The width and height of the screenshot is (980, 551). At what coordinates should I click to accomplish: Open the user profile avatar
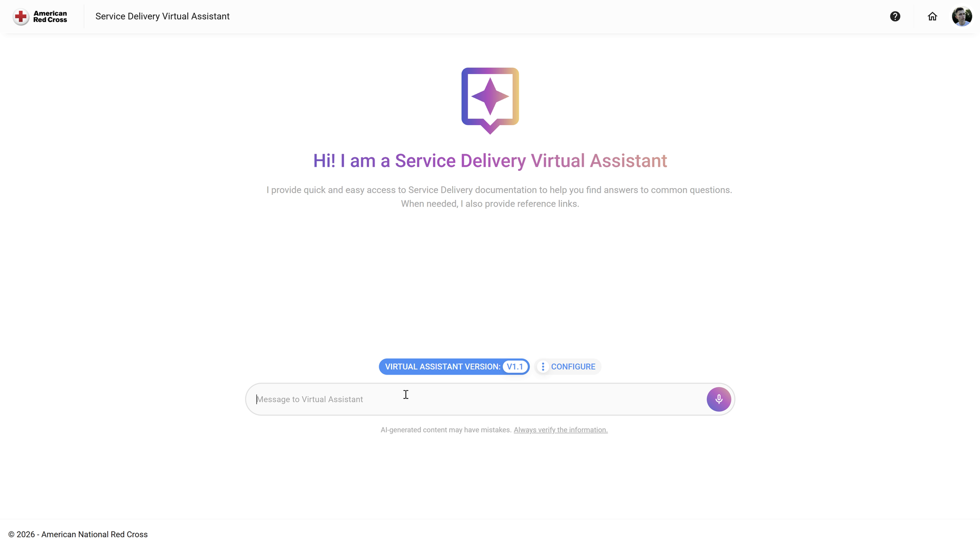click(x=962, y=16)
